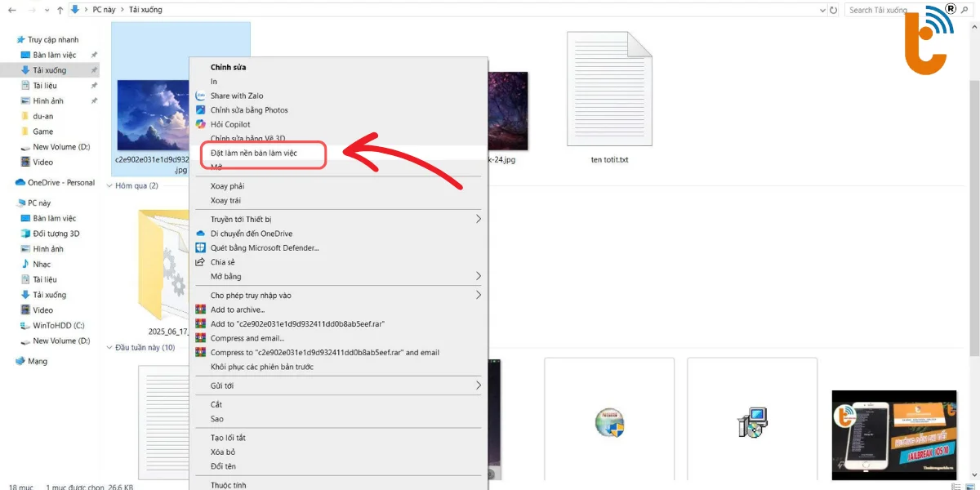Choose Đặt làm nền bàn làm việc
This screenshot has height=490, width=980.
pyautogui.click(x=253, y=153)
